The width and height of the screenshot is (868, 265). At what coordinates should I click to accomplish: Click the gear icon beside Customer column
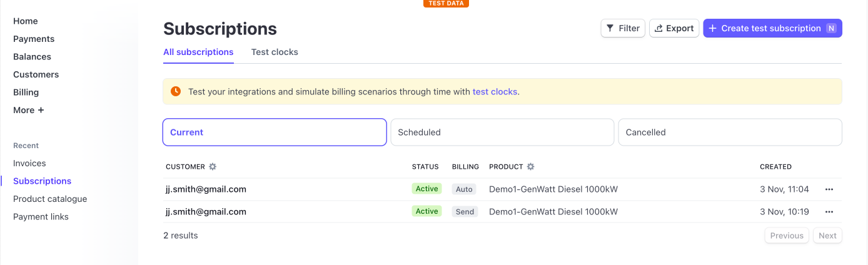click(213, 167)
